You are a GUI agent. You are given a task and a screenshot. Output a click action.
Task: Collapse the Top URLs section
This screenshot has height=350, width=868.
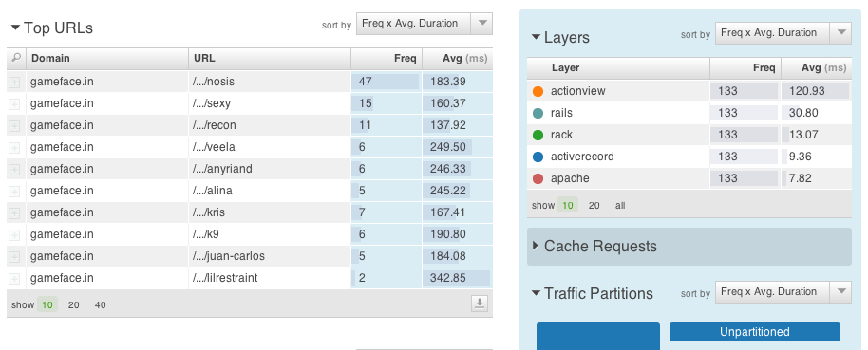[x=15, y=28]
